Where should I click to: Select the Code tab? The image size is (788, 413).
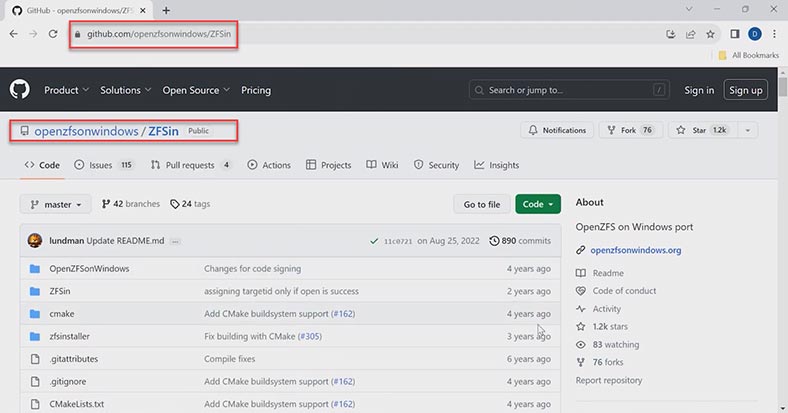pos(42,165)
